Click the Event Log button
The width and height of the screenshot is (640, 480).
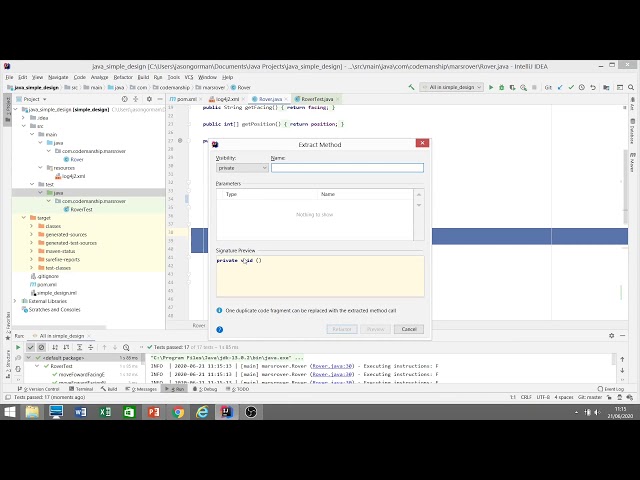[611, 389]
